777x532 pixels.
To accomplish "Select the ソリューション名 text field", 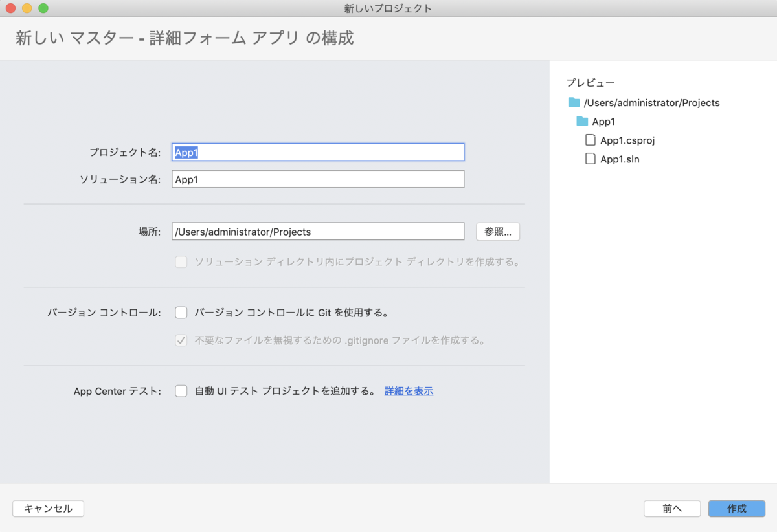I will point(317,179).
